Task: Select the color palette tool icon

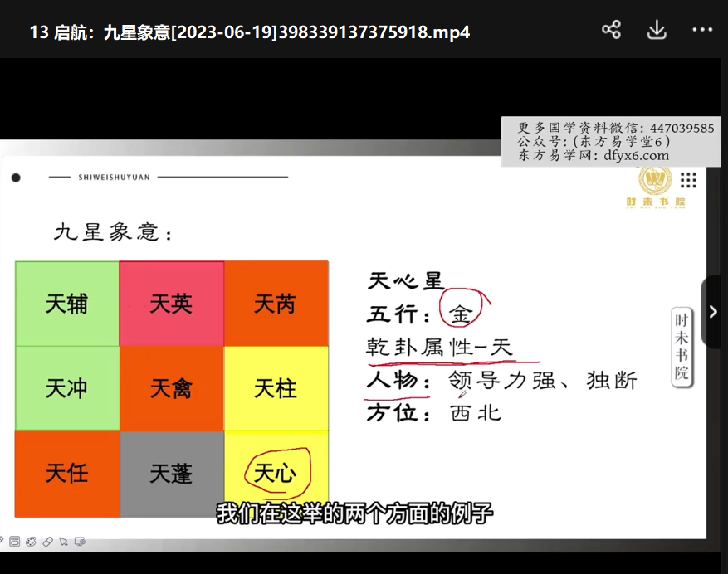Action: tap(32, 542)
